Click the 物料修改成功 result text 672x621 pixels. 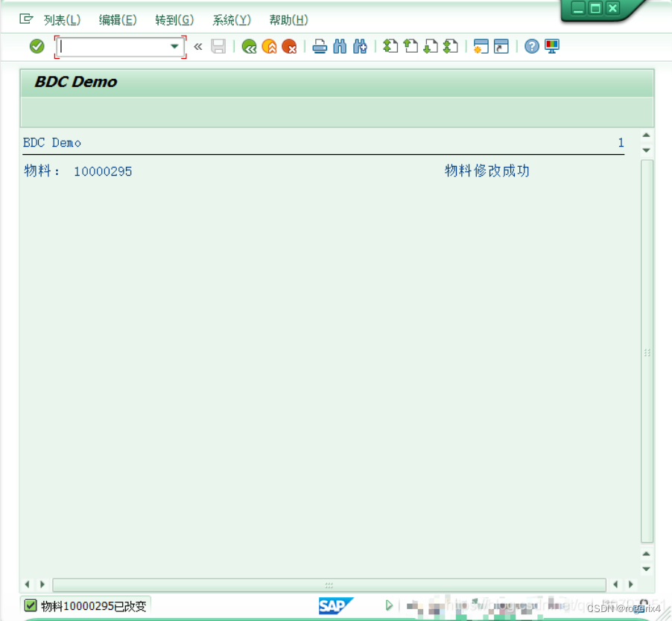(x=487, y=171)
